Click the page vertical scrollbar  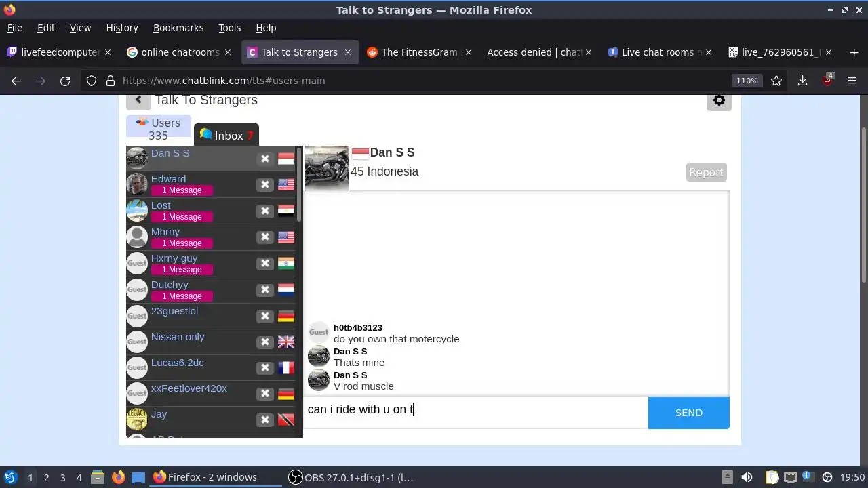[863, 203]
